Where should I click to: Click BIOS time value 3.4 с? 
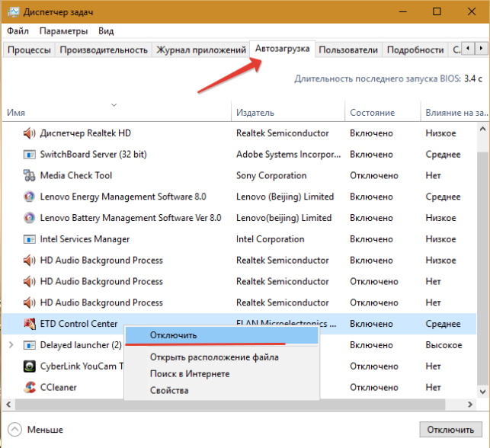pos(473,78)
